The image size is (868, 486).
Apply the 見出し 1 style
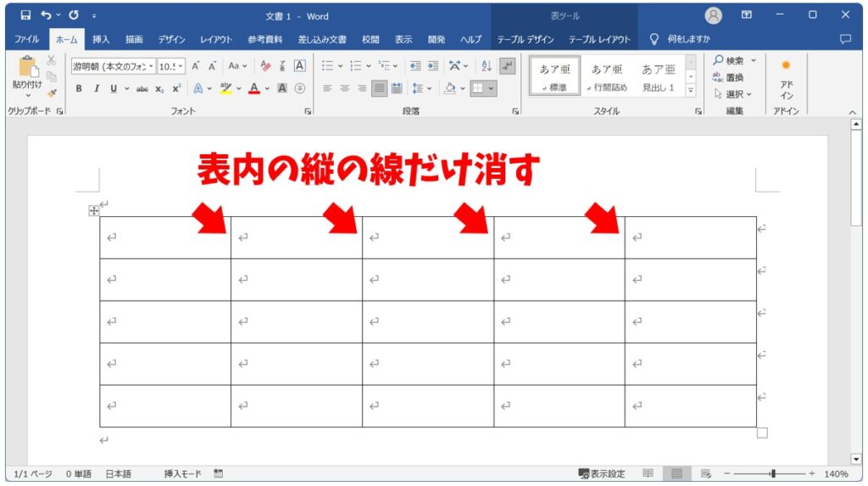click(658, 76)
